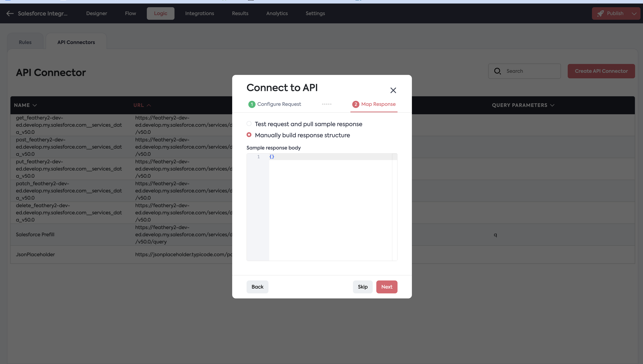Open the Publish dropdown chevron
643x364 pixels.
click(634, 13)
